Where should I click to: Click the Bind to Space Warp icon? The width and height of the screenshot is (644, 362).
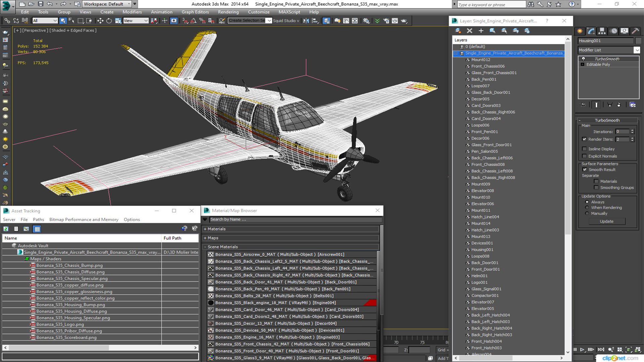click(x=25, y=21)
